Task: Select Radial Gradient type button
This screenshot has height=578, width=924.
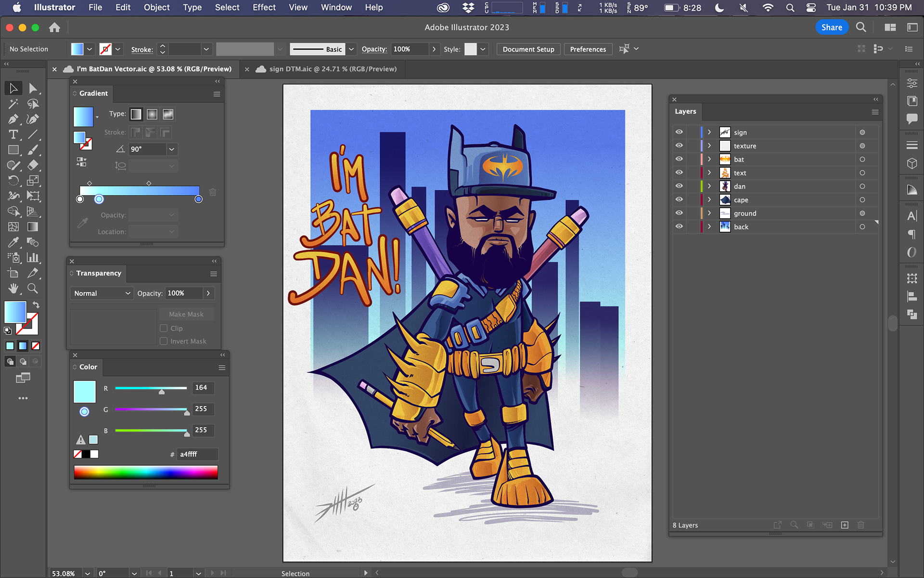Action: pos(152,114)
